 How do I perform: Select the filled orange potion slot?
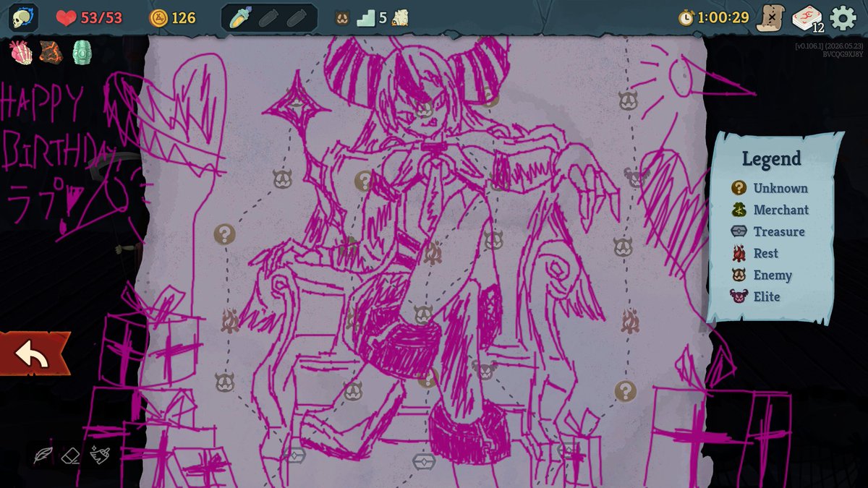239,18
